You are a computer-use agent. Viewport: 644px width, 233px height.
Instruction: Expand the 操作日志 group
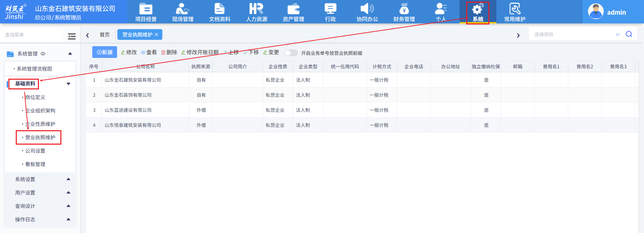point(68,219)
